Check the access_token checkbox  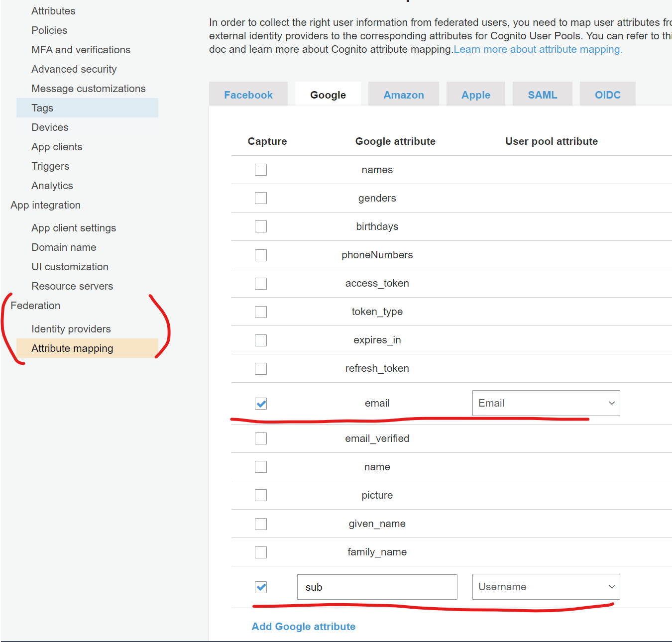tap(261, 284)
